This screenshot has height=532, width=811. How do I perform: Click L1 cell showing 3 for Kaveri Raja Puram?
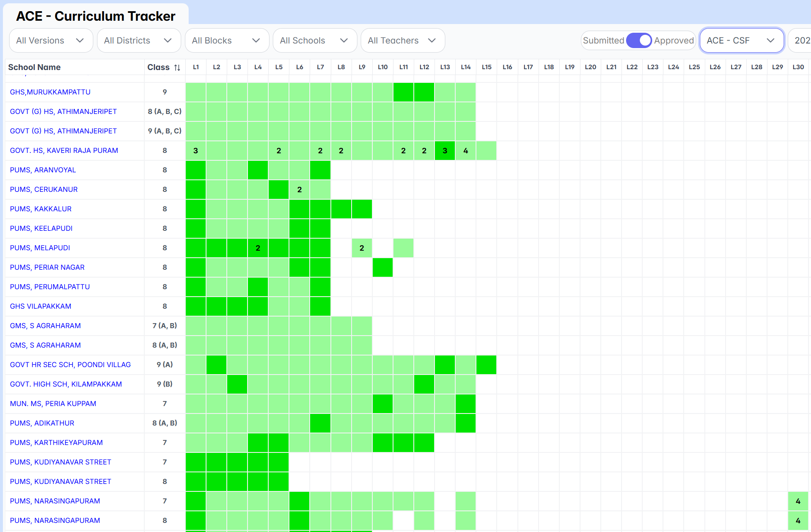click(x=196, y=151)
